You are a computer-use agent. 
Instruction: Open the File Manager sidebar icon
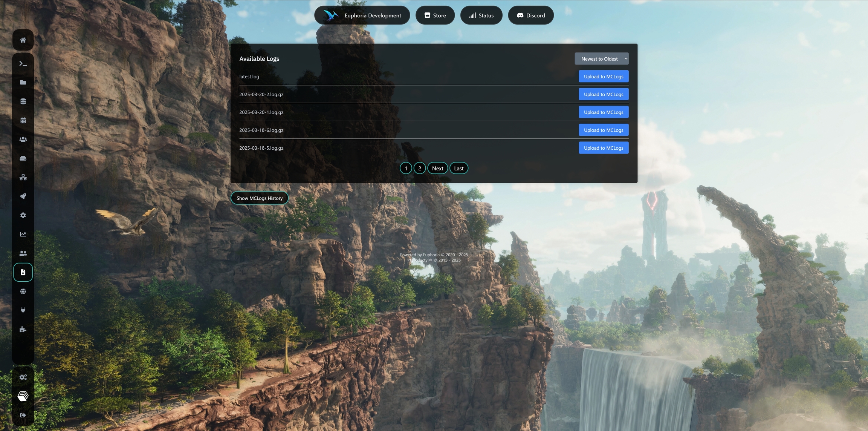tap(23, 83)
